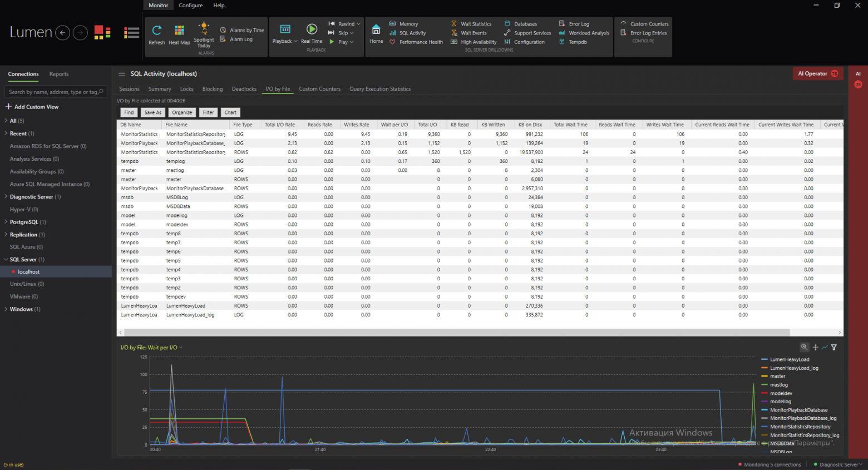
Task: Click the Save As button
Action: click(x=153, y=112)
